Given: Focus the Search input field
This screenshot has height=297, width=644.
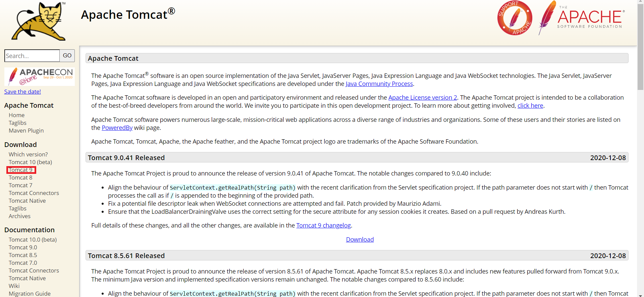Looking at the screenshot, I should click(x=32, y=56).
